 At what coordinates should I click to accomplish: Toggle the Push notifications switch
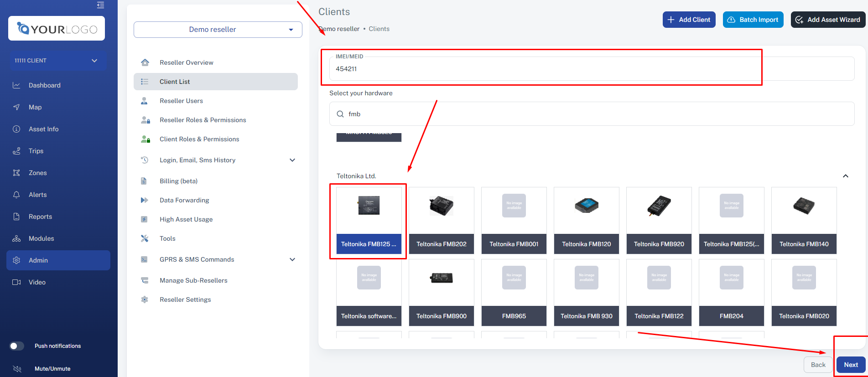pos(16,346)
